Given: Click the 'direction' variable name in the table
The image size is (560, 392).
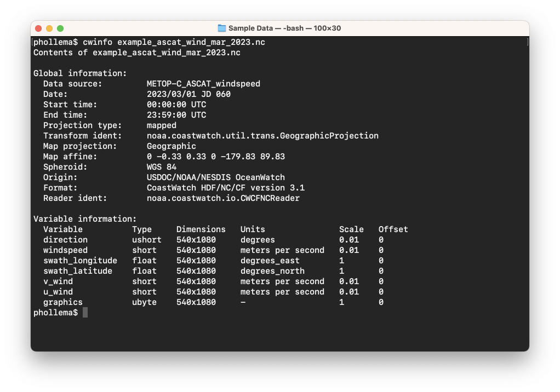Looking at the screenshot, I should pyautogui.click(x=65, y=240).
